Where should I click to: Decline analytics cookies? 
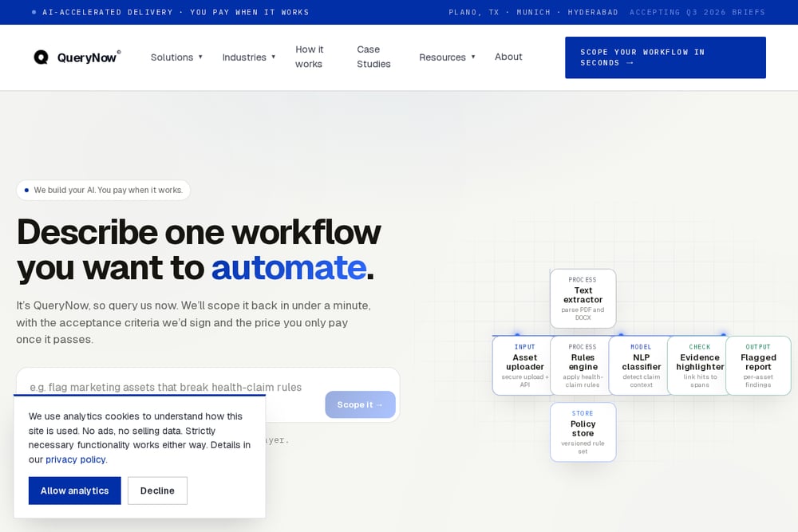[157, 491]
